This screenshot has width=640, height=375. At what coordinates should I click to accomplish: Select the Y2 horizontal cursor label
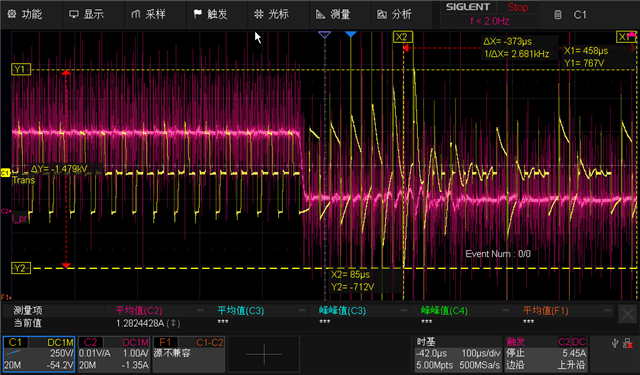[x=21, y=268]
